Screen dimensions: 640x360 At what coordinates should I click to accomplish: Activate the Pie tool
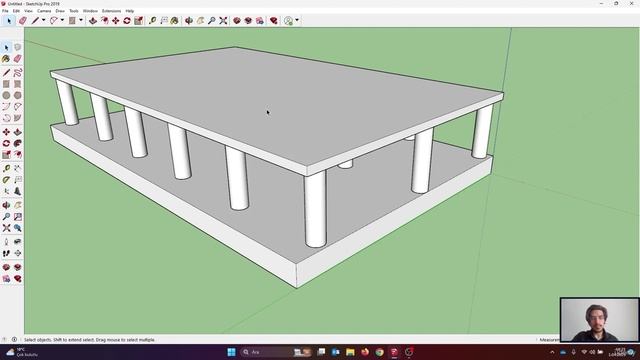click(18, 118)
